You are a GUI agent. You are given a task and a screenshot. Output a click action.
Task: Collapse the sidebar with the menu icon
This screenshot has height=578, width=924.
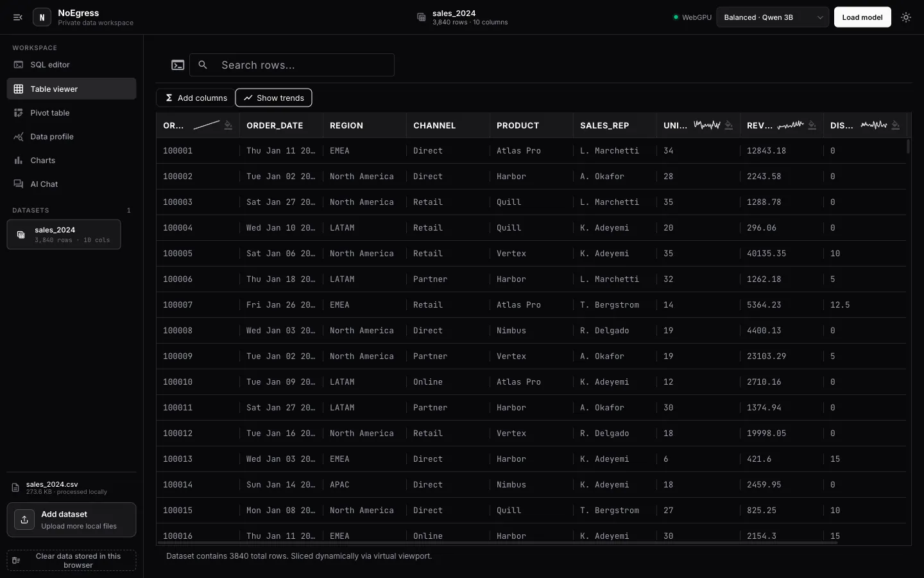(x=18, y=17)
